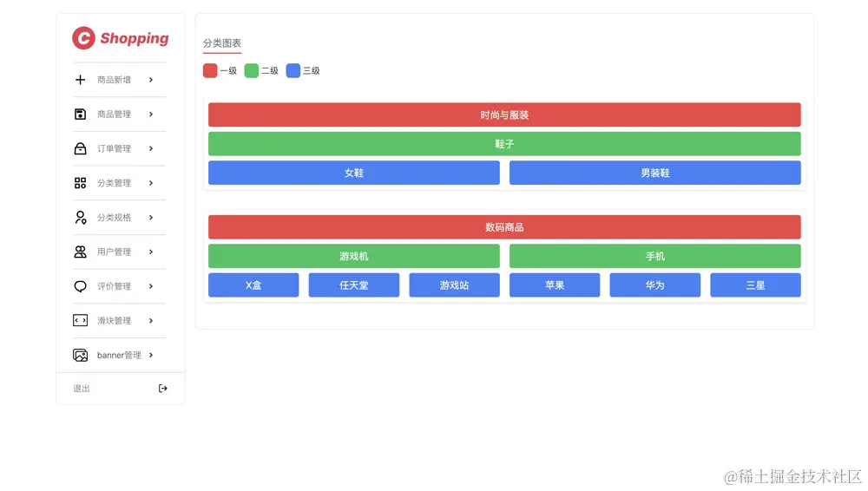Select the blue 三星 category block
The image size is (868, 491).
click(756, 285)
